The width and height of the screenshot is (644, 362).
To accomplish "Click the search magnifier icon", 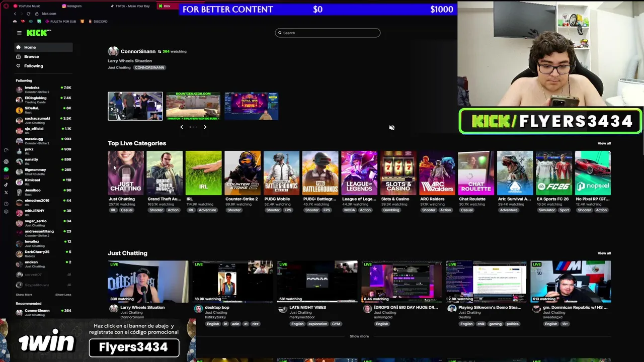I will click(280, 33).
